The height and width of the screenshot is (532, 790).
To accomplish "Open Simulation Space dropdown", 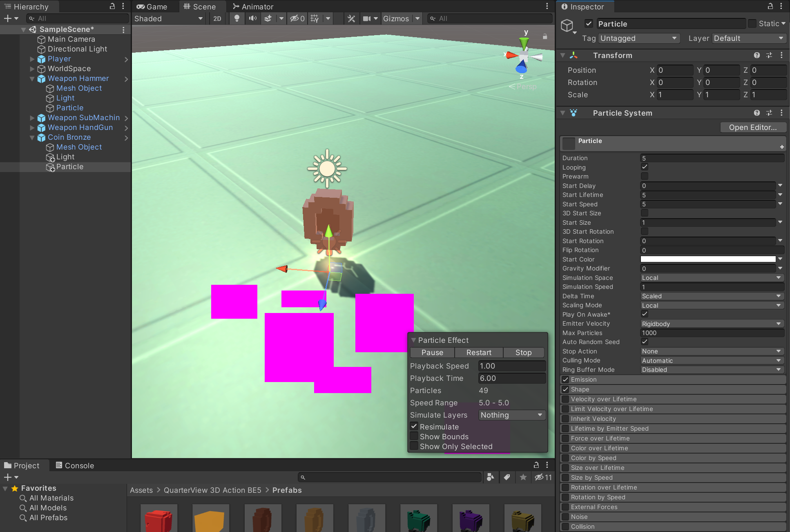I will 711,277.
